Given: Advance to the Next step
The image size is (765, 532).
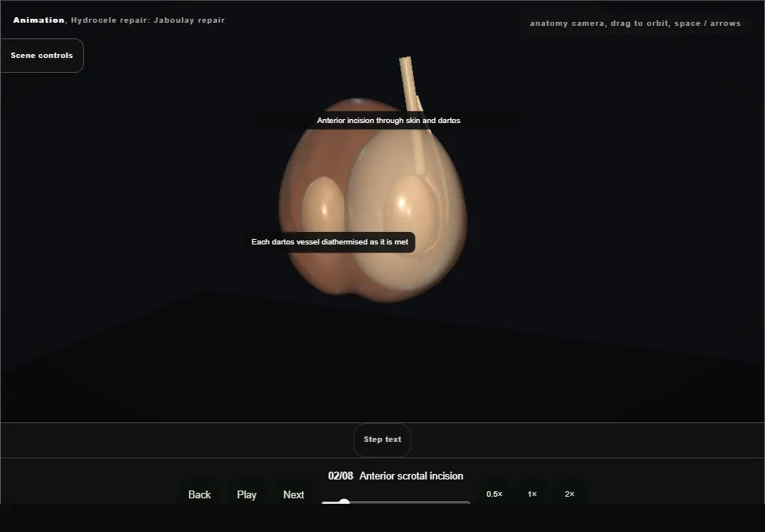Looking at the screenshot, I should (x=294, y=494).
